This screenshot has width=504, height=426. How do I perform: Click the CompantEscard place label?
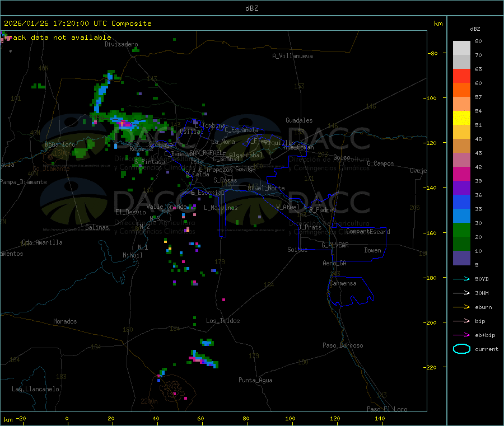click(368, 231)
